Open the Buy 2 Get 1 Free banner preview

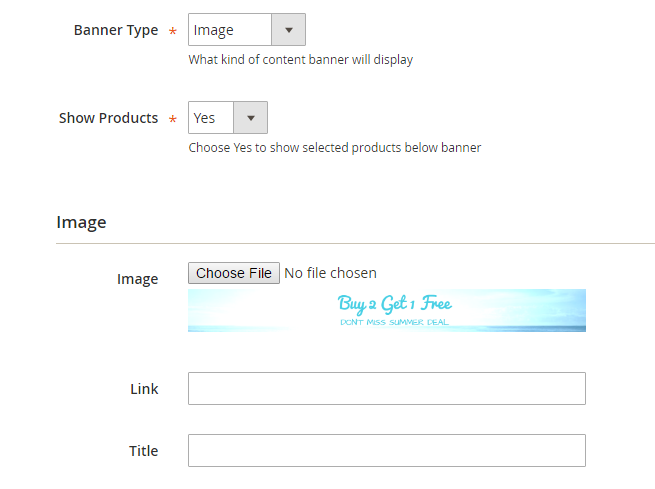tap(387, 311)
